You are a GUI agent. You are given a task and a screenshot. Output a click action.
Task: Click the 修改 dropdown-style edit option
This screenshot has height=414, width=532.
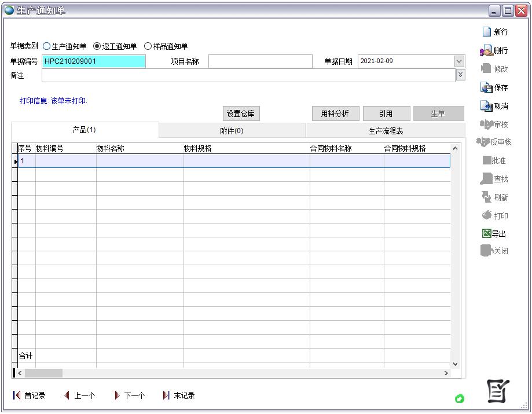(494, 69)
